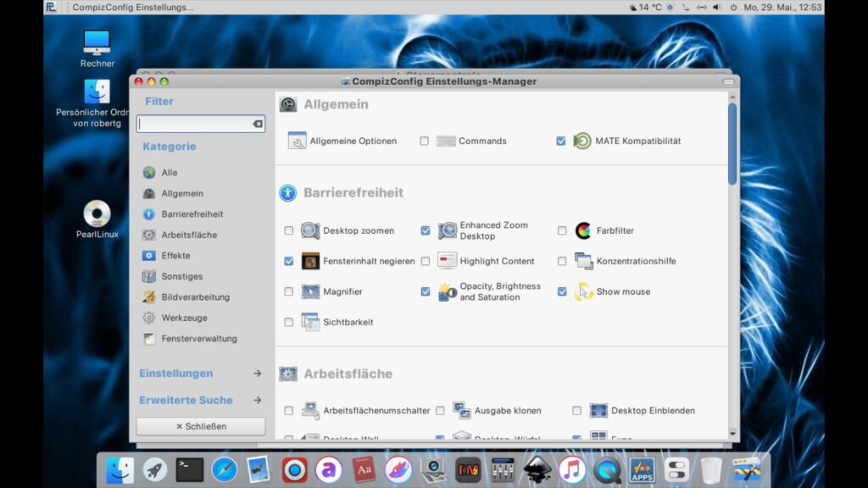
Task: Enable the Farbfilter checkbox
Action: pyautogui.click(x=562, y=230)
